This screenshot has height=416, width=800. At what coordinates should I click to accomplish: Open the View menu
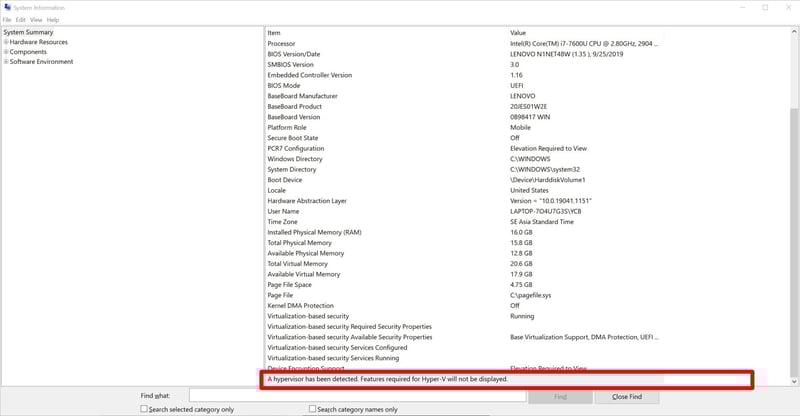[36, 19]
